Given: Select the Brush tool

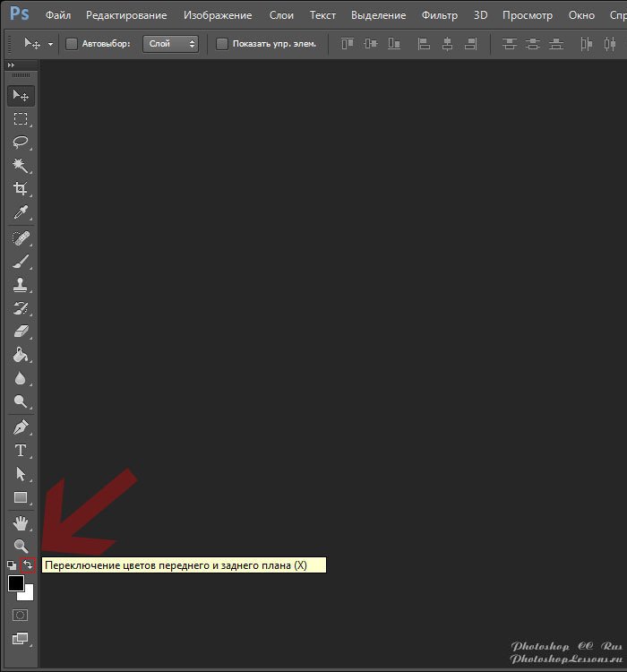Looking at the screenshot, I should [x=21, y=263].
